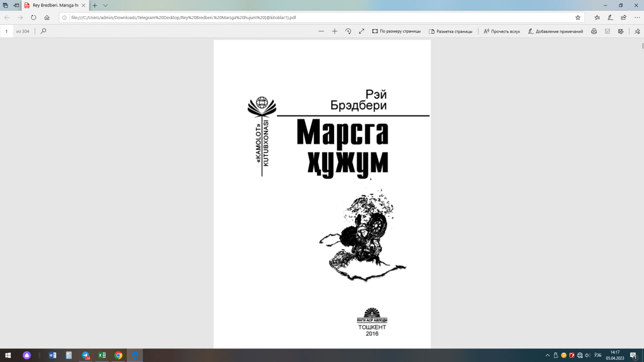This screenshot has height=362, width=644.
Task: Open the tabs overview icon
Action: 6,5
